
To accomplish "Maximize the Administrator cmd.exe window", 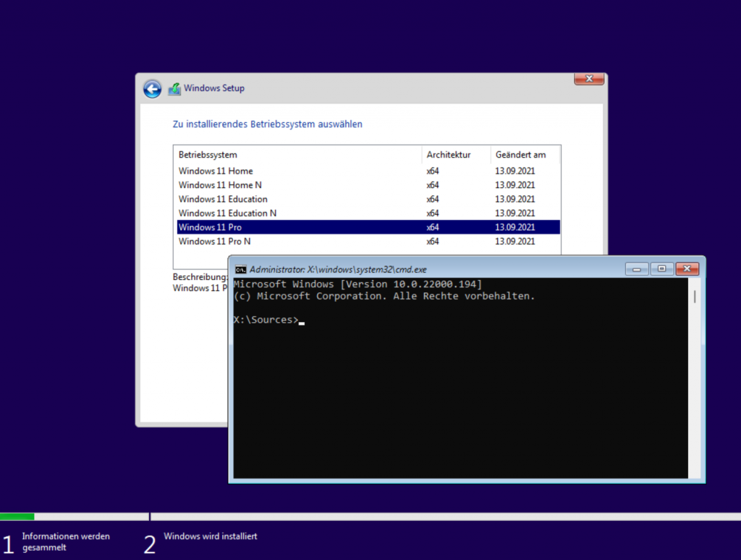I will (x=661, y=269).
